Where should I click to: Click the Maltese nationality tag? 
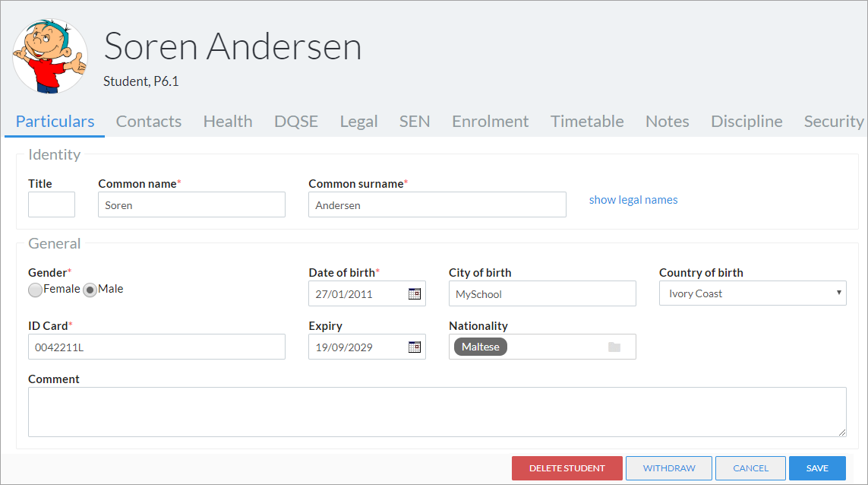tap(481, 347)
